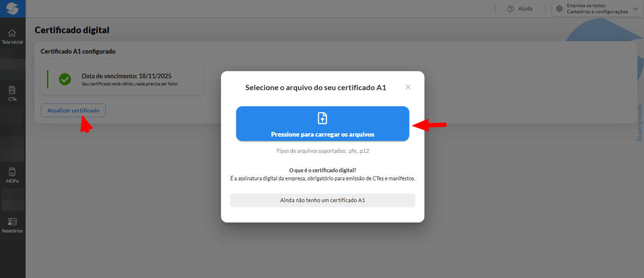Open the Ajuda help menu
Screen dimensions: 644x278
click(520, 9)
